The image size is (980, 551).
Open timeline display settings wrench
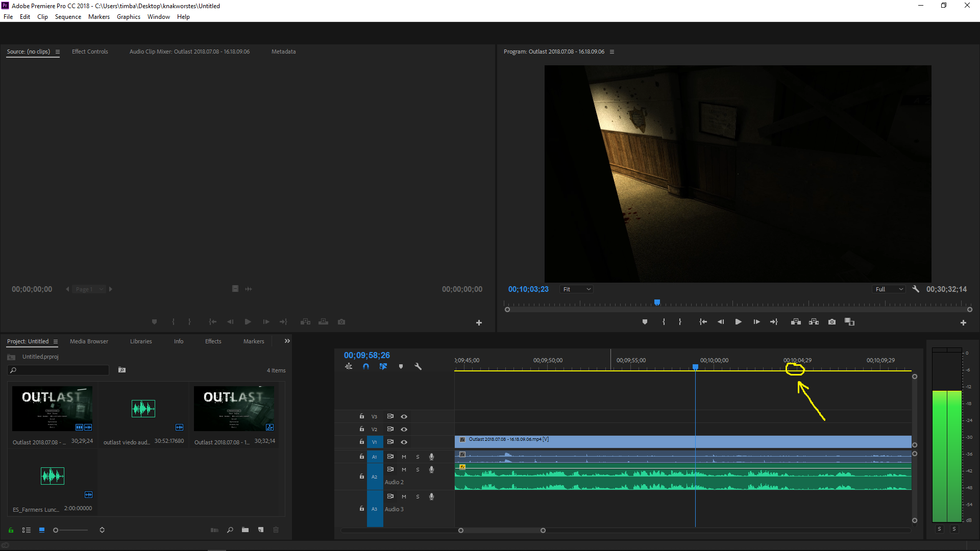click(x=418, y=366)
